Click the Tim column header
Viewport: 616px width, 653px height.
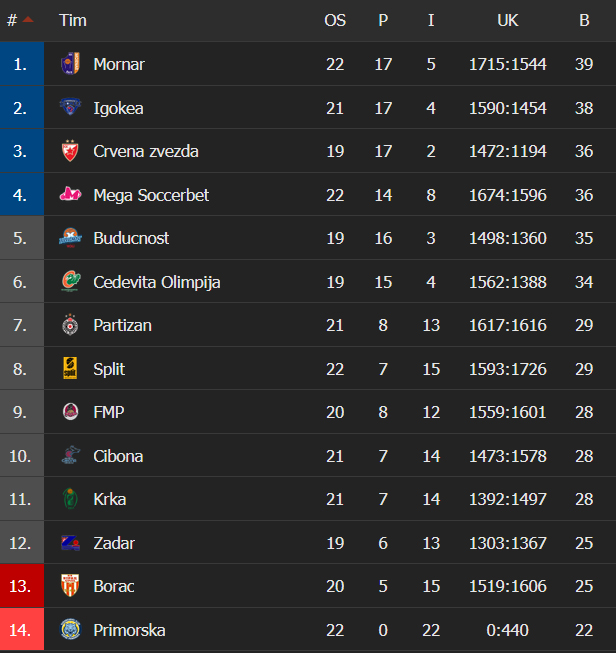pyautogui.click(x=73, y=20)
